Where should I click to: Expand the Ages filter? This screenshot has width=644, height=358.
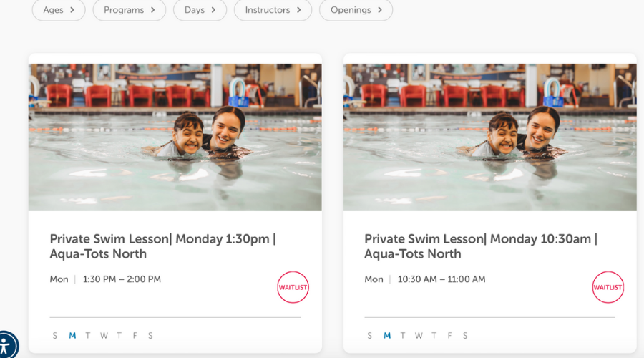[x=59, y=10]
